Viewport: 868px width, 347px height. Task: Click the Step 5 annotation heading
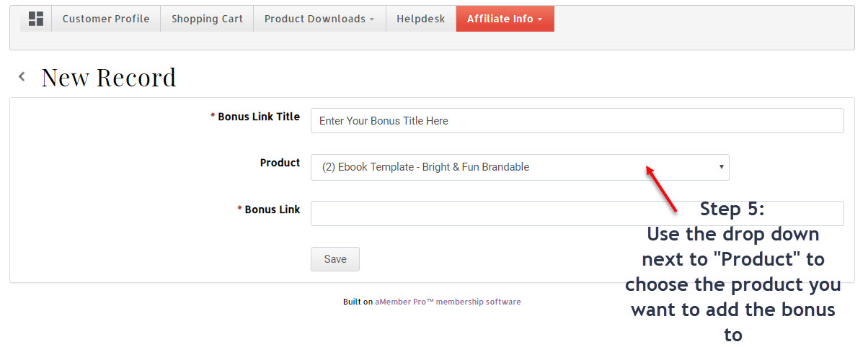[732, 209]
